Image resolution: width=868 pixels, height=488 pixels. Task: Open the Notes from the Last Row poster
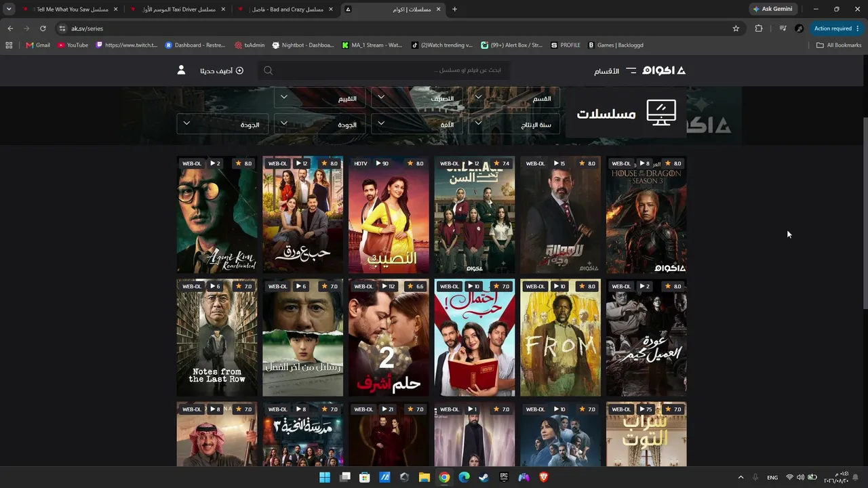point(217,338)
